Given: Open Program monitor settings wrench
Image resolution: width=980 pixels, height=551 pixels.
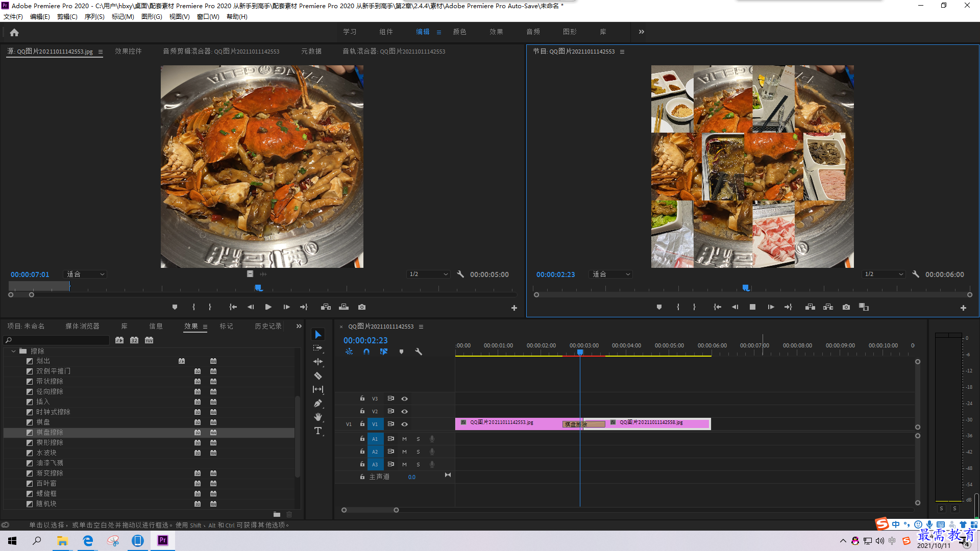Looking at the screenshot, I should 916,274.
